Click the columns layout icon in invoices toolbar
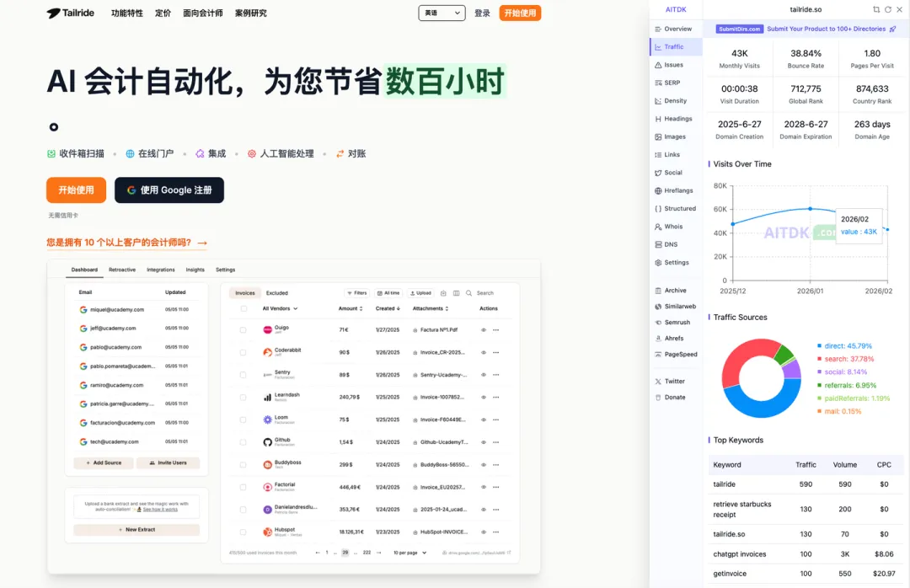The height and width of the screenshot is (588, 910). pos(456,293)
